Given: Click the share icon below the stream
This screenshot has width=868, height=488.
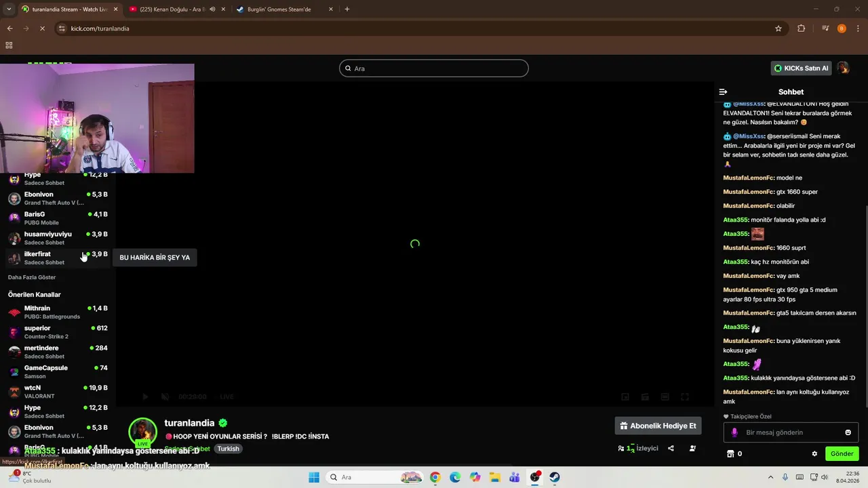Looking at the screenshot, I should 671,448.
